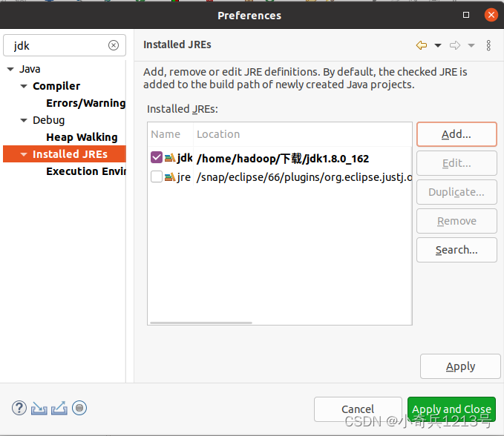The height and width of the screenshot is (436, 504).
Task: Click the Remove button
Action: pyautogui.click(x=456, y=221)
